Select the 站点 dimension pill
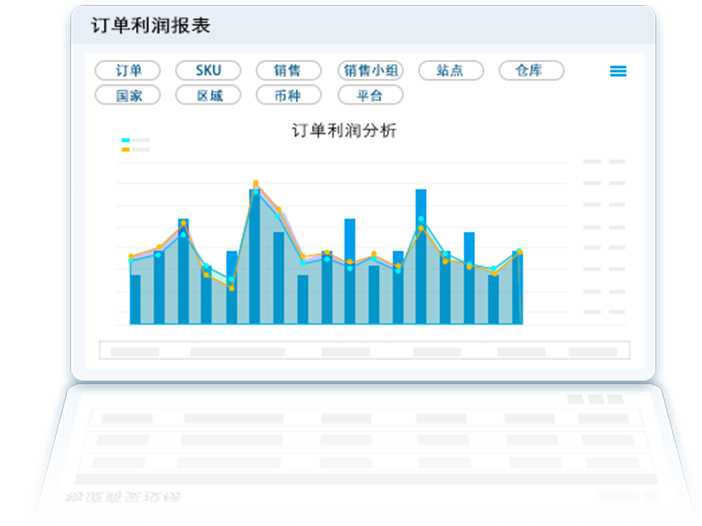702x526 pixels. 451,71
